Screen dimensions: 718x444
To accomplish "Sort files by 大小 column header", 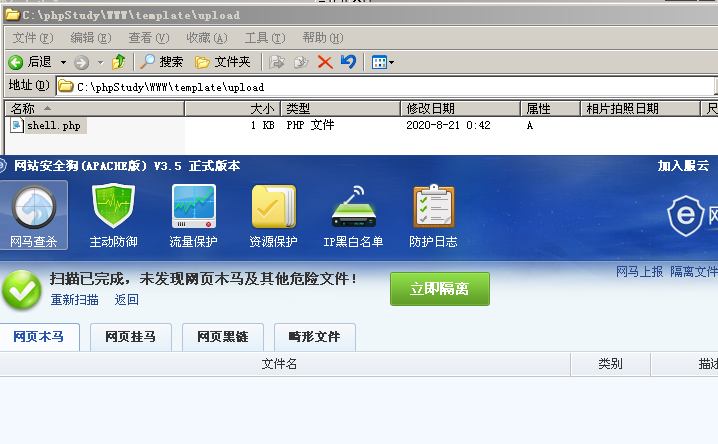I will 232,108.
